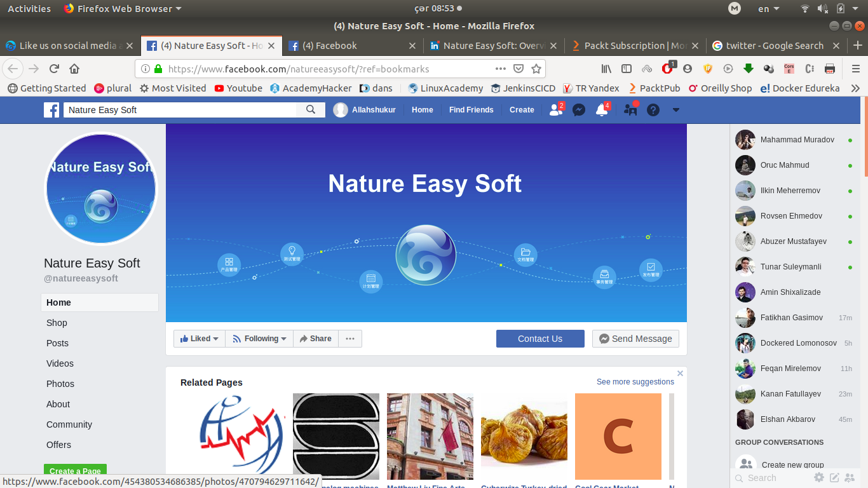Toggle the Firefox sidebar icon
Viewport: 868px width, 488px height.
627,69
